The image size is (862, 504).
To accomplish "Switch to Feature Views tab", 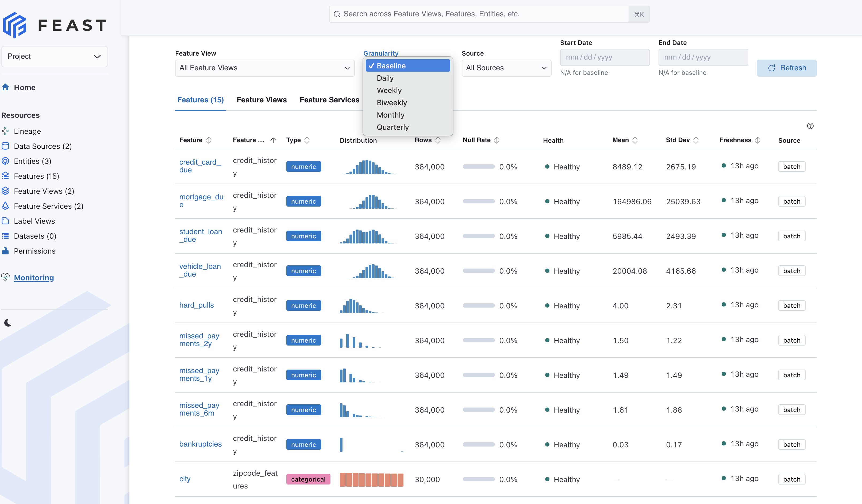I will (x=262, y=100).
